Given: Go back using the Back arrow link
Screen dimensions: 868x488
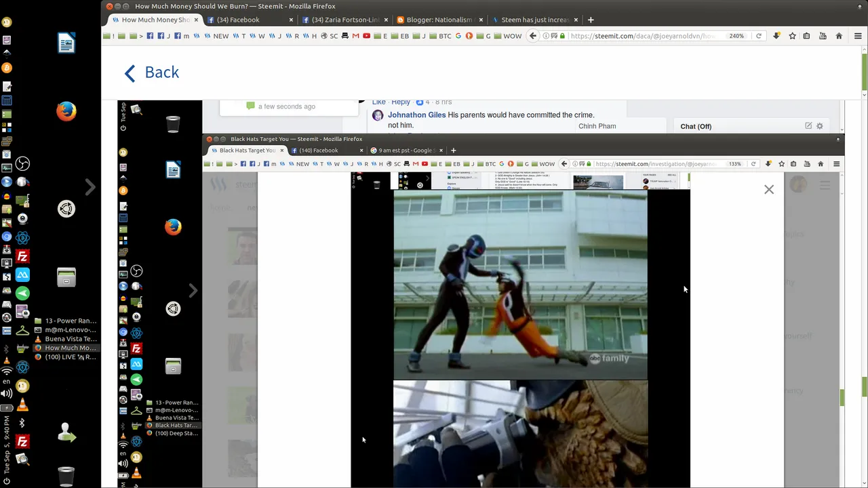Looking at the screenshot, I should point(152,73).
